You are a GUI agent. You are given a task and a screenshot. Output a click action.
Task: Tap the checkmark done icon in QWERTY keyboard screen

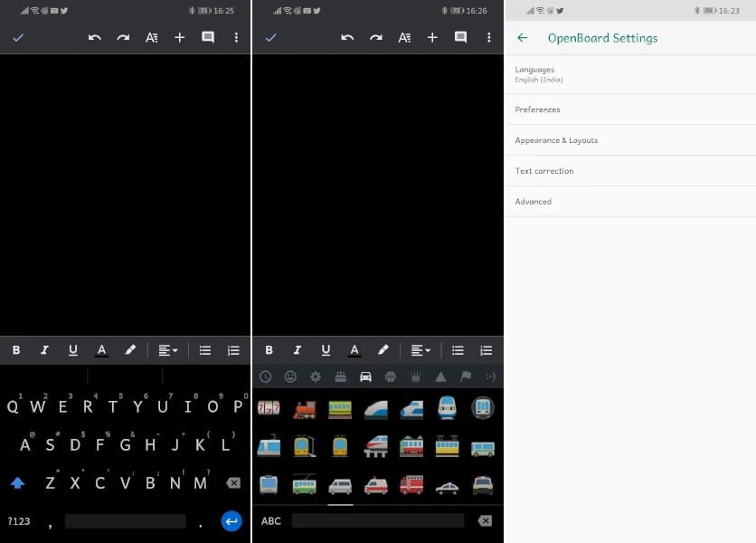[18, 38]
